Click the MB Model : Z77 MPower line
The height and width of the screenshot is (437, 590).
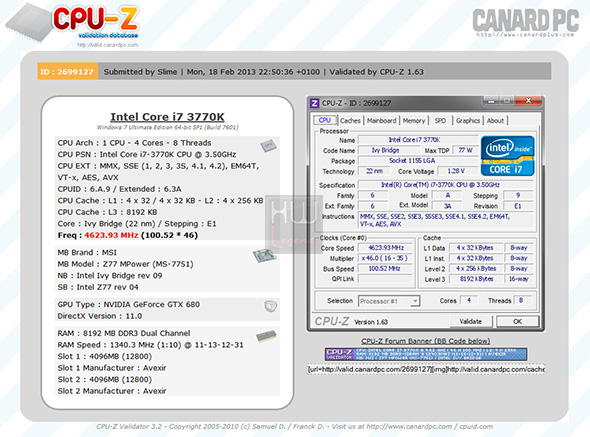[x=125, y=264]
